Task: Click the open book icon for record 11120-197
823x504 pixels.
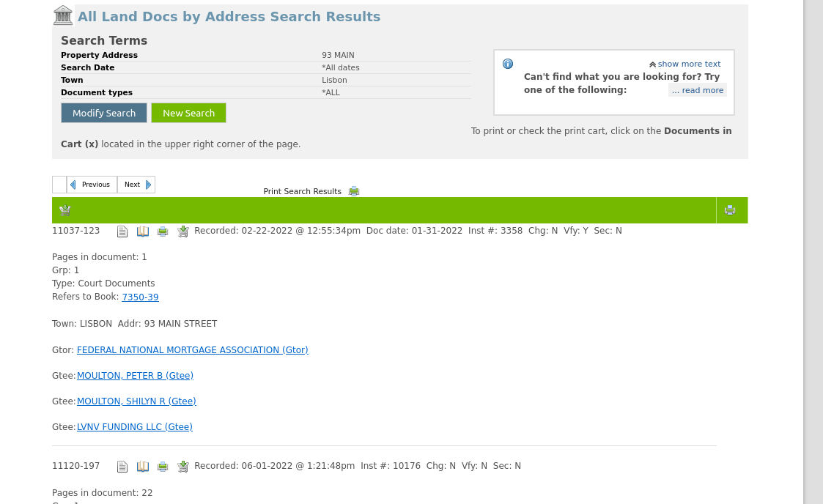Action: (x=143, y=466)
